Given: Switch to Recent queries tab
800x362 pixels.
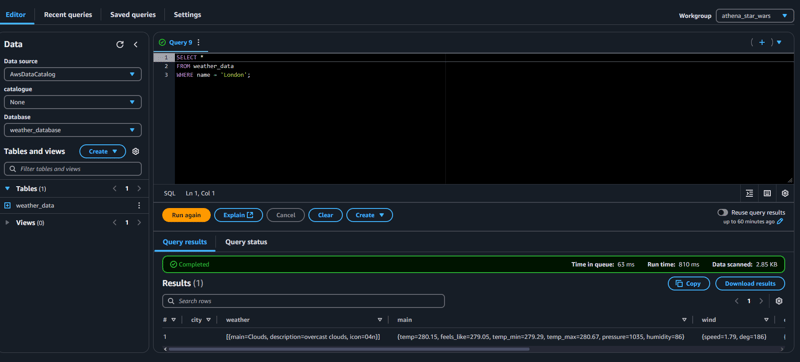Looking at the screenshot, I should (x=68, y=15).
